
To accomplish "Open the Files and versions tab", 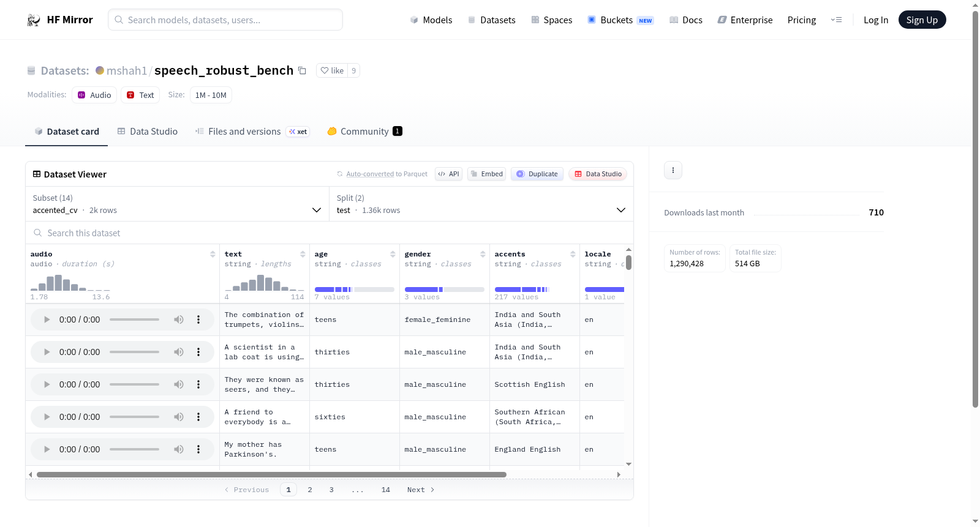I will tap(252, 131).
